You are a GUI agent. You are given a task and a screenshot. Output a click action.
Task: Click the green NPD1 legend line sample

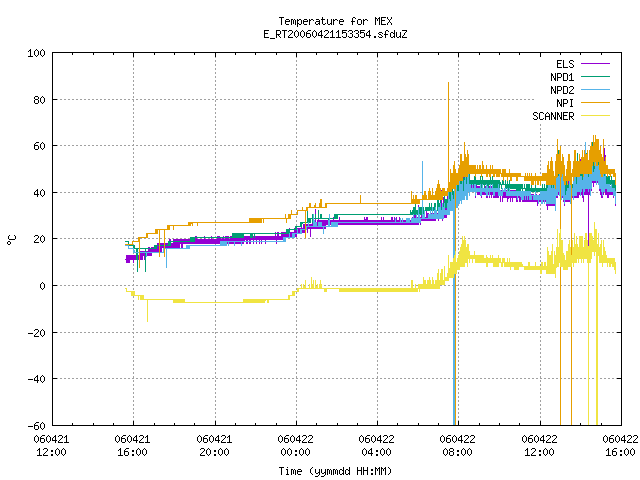tap(595, 77)
